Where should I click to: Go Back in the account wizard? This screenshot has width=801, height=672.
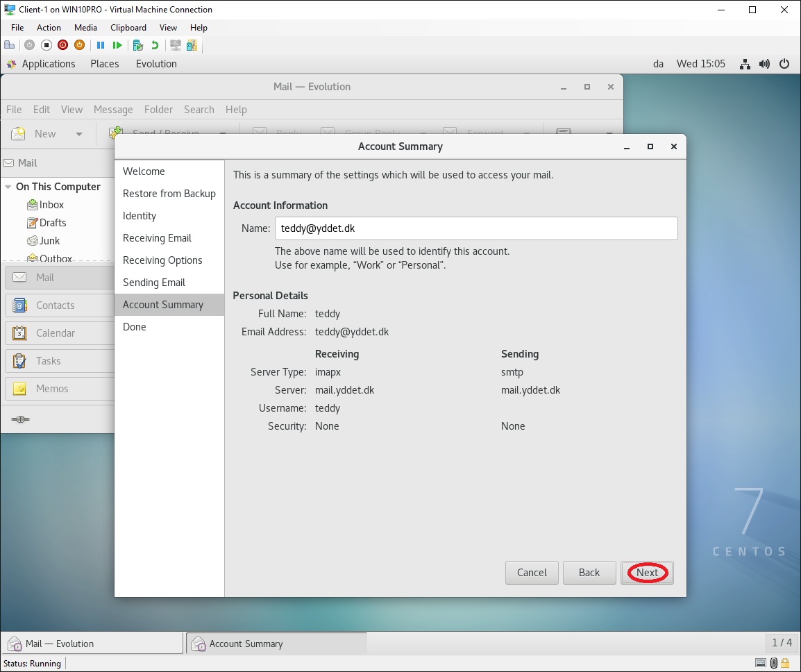pos(589,572)
